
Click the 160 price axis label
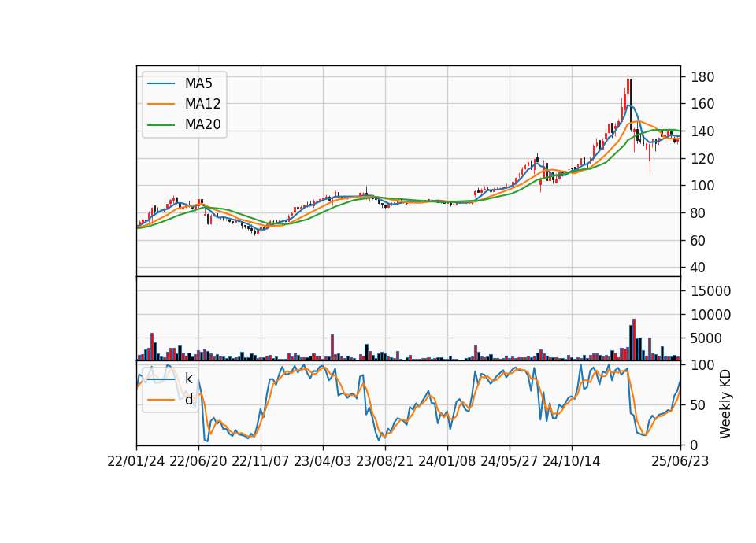(702, 104)
